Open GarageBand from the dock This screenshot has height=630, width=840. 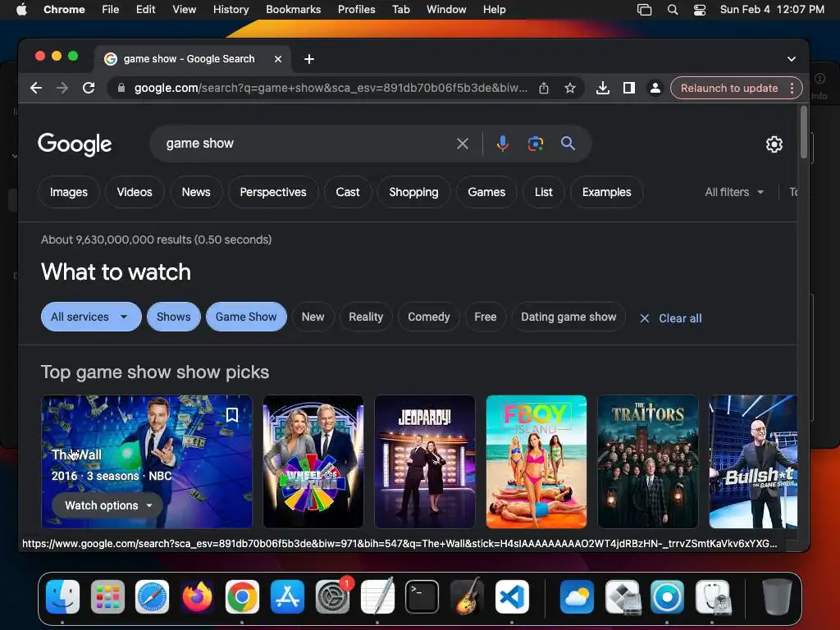coord(467,597)
